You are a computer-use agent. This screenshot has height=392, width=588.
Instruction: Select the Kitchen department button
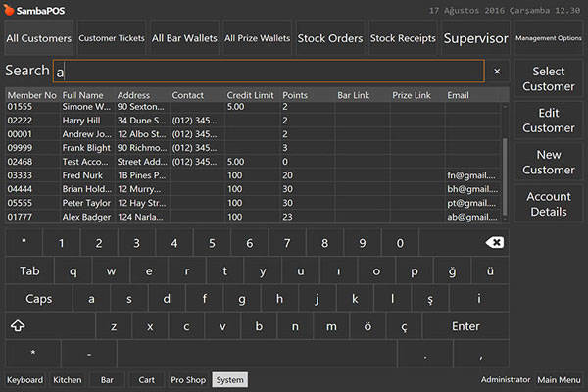click(x=68, y=380)
